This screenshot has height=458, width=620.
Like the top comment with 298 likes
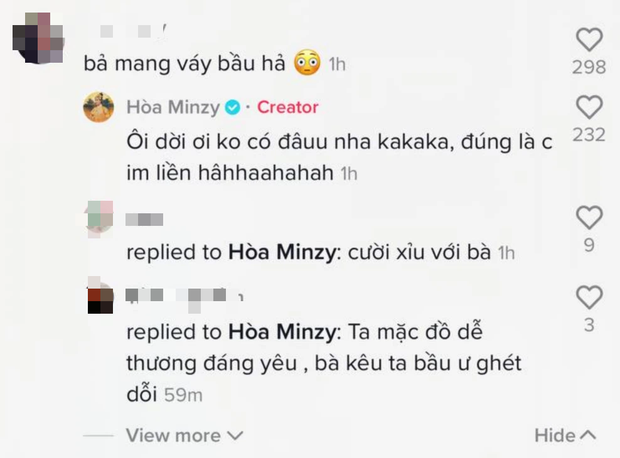tap(591, 39)
